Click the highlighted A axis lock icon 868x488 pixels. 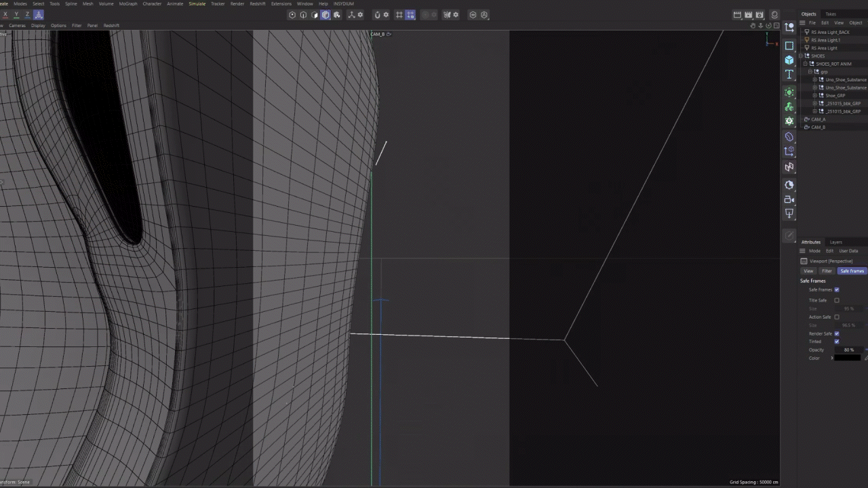tap(38, 15)
